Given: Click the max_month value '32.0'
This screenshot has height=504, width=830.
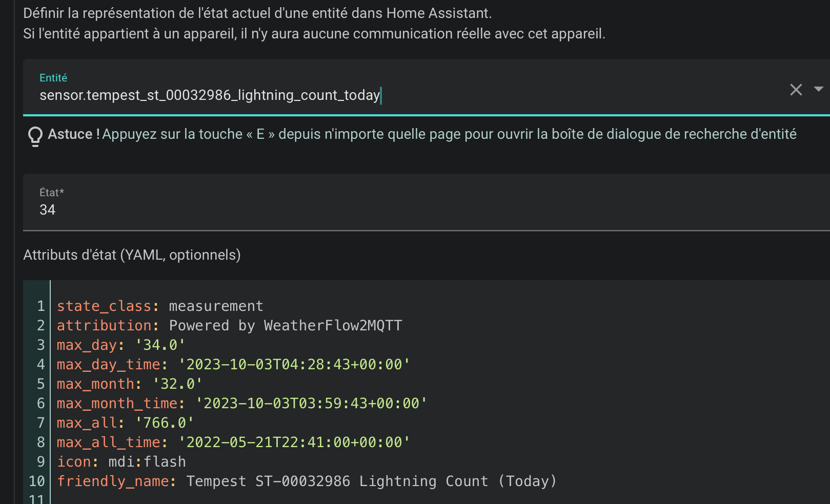Looking at the screenshot, I should pyautogui.click(x=178, y=384).
